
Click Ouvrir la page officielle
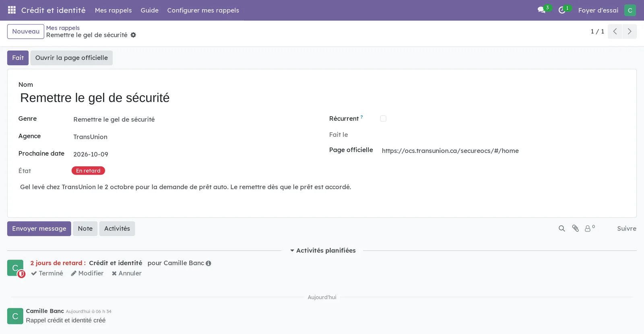coord(72,58)
